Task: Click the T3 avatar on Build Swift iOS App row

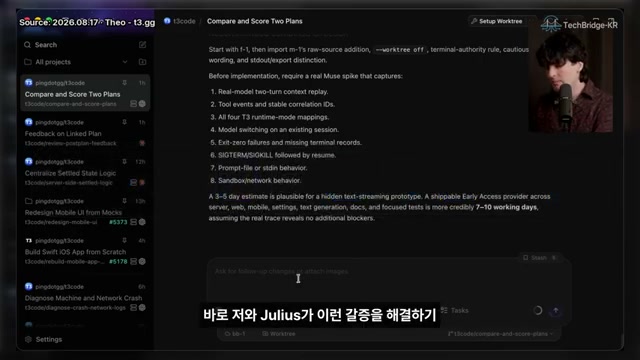Action: tap(29, 240)
